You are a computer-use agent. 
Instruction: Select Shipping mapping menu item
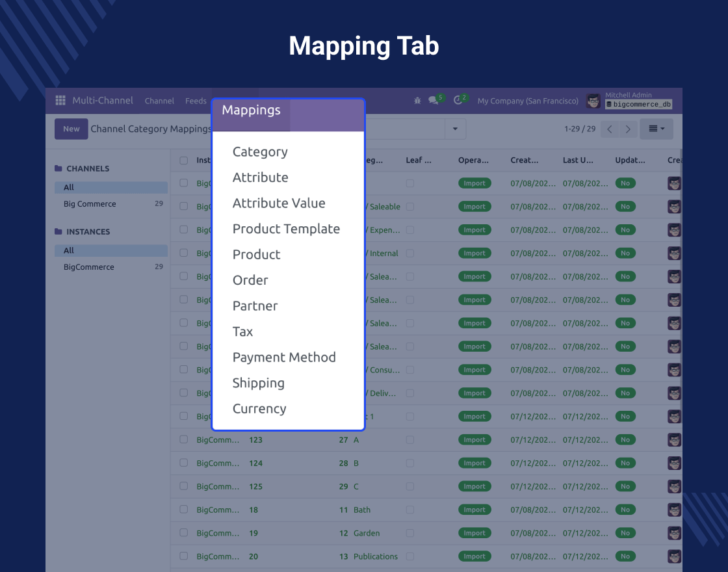point(259,383)
